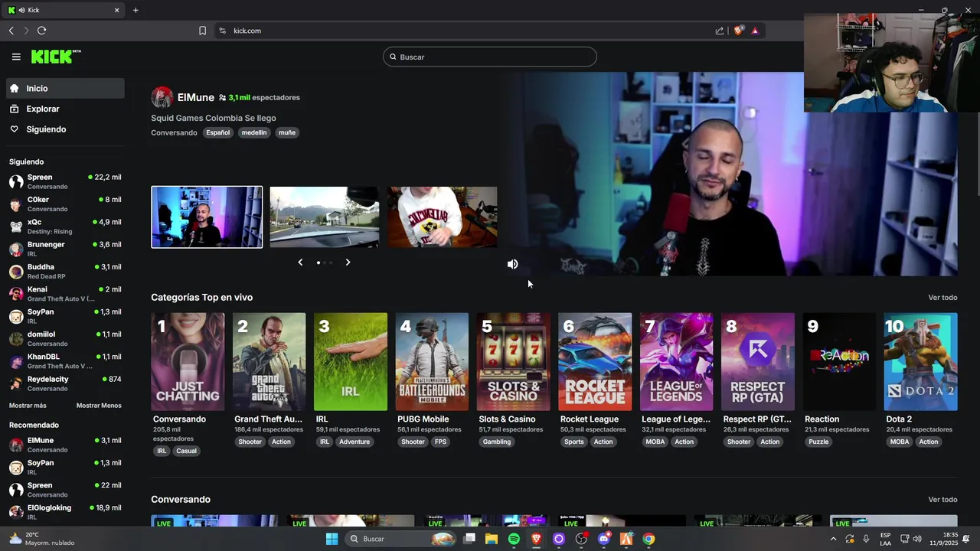Focus the Buscar search field

490,57
